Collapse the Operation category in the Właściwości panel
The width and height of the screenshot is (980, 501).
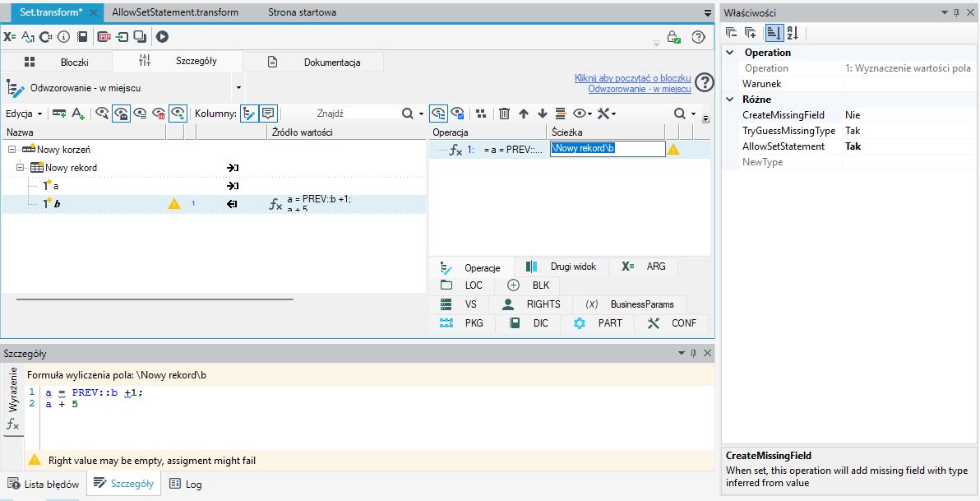pos(729,53)
